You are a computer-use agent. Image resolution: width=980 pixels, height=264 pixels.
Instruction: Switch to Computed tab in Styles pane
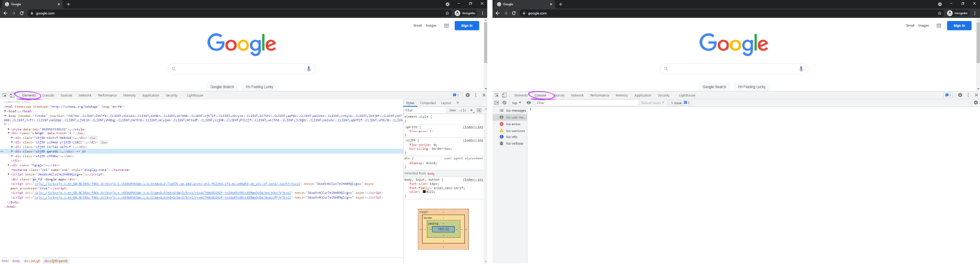tap(428, 103)
